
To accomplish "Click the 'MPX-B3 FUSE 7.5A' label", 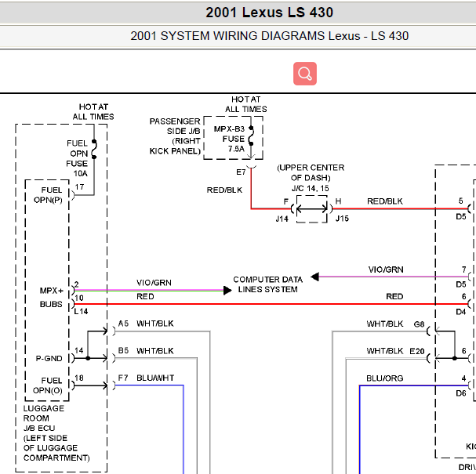I will click(231, 139).
